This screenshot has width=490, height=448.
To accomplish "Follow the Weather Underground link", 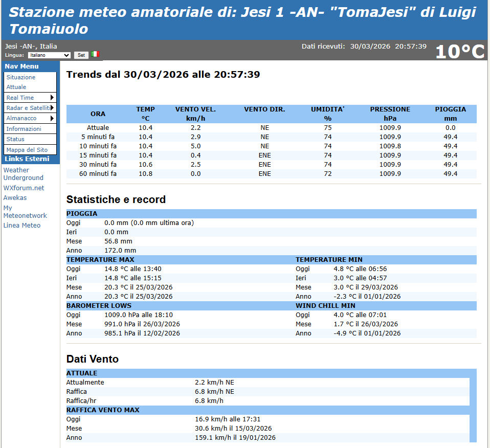I will point(23,174).
